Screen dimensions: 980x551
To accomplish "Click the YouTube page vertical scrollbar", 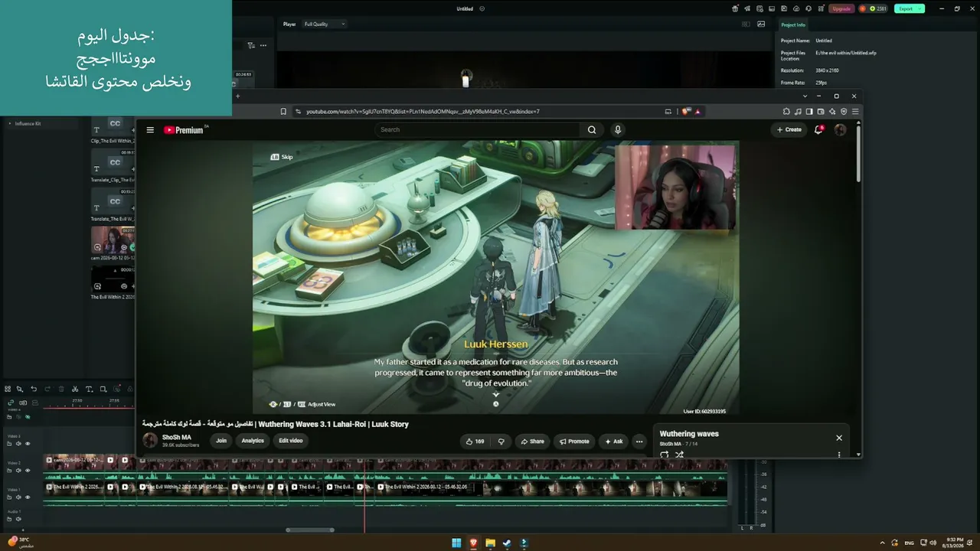I will 858,153.
